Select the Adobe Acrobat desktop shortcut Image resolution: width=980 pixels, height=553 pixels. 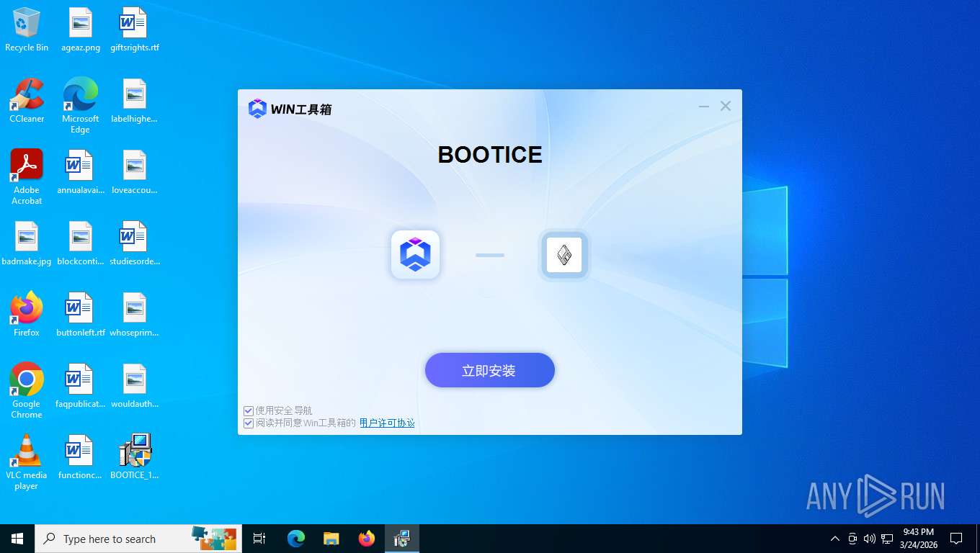point(27,177)
